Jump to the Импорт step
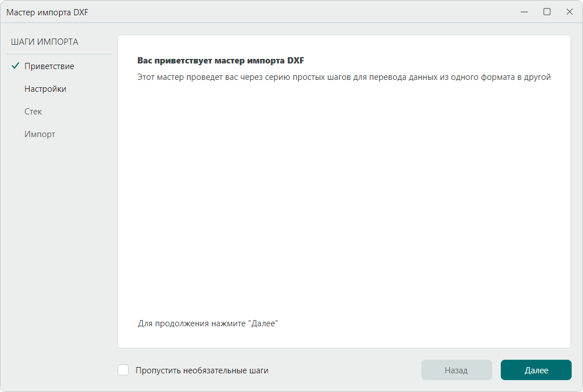This screenshot has width=583, height=392. pos(40,134)
